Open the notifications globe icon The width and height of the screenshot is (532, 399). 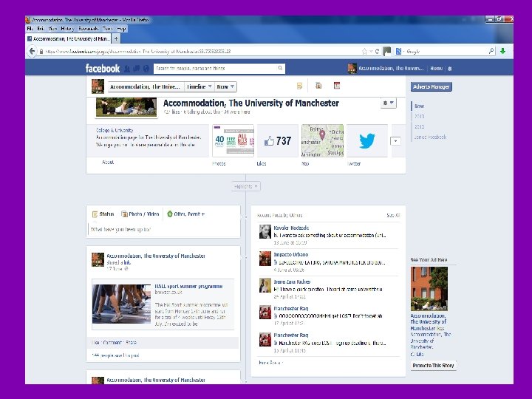pos(146,69)
